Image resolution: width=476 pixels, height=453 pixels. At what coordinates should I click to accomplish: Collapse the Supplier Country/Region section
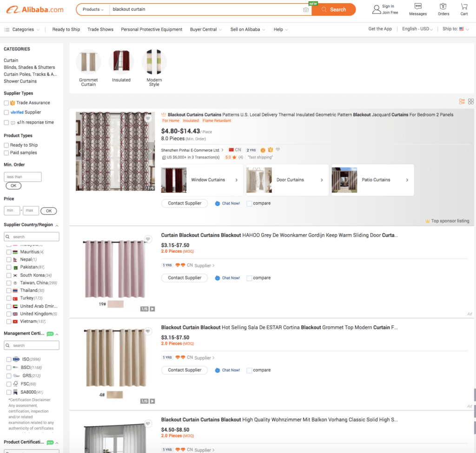57,225
